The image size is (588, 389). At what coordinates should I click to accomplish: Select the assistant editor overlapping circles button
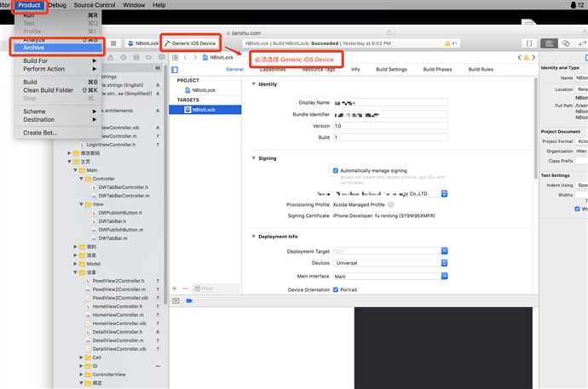click(566, 43)
